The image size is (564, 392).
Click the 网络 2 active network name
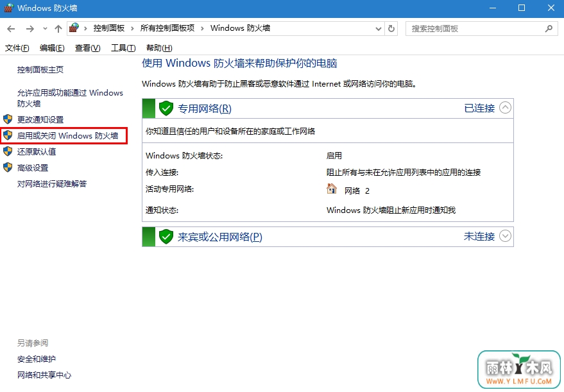(357, 191)
